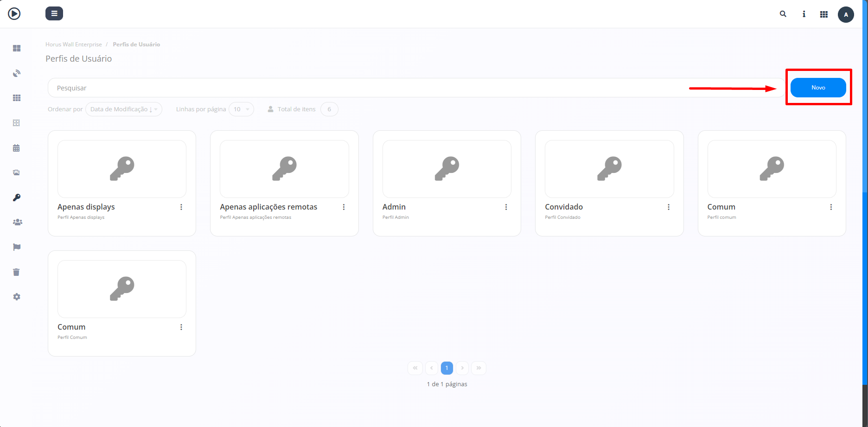This screenshot has width=868, height=427.
Task: Click inside the Pesquisar search field
Action: (x=278, y=87)
